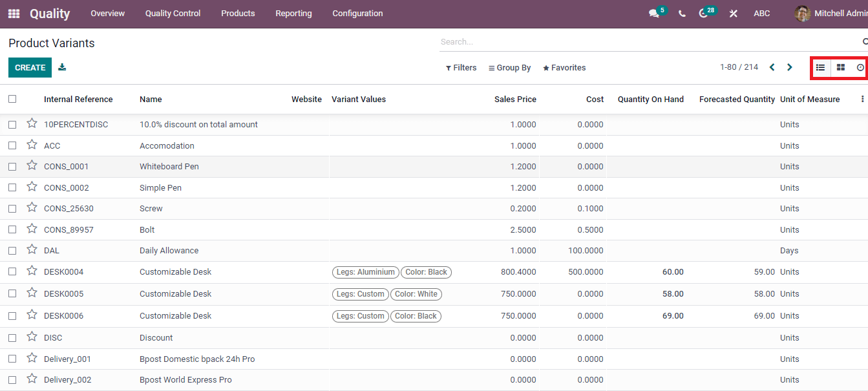The image size is (868, 391).
Task: Click the Create button
Action: pos(30,67)
